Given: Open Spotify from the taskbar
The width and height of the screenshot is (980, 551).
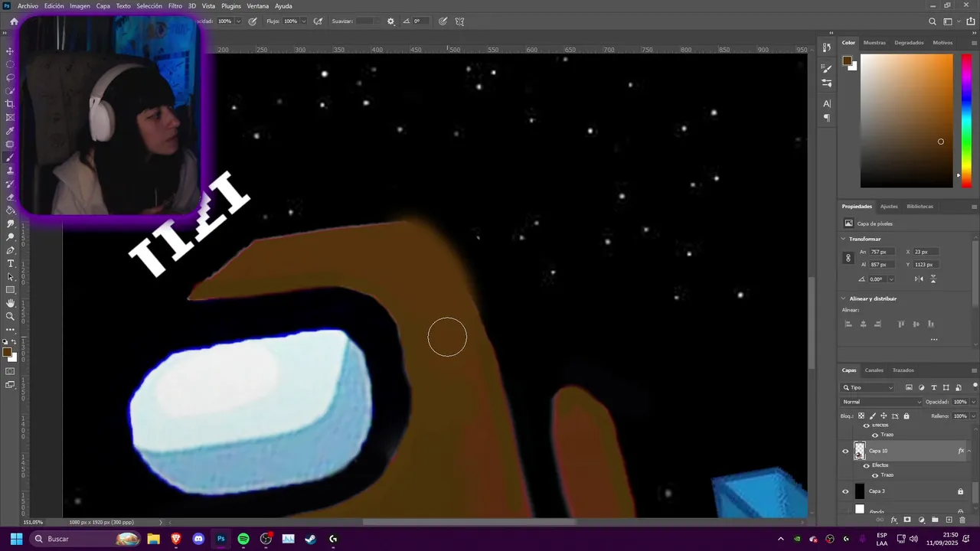Looking at the screenshot, I should coord(243,539).
